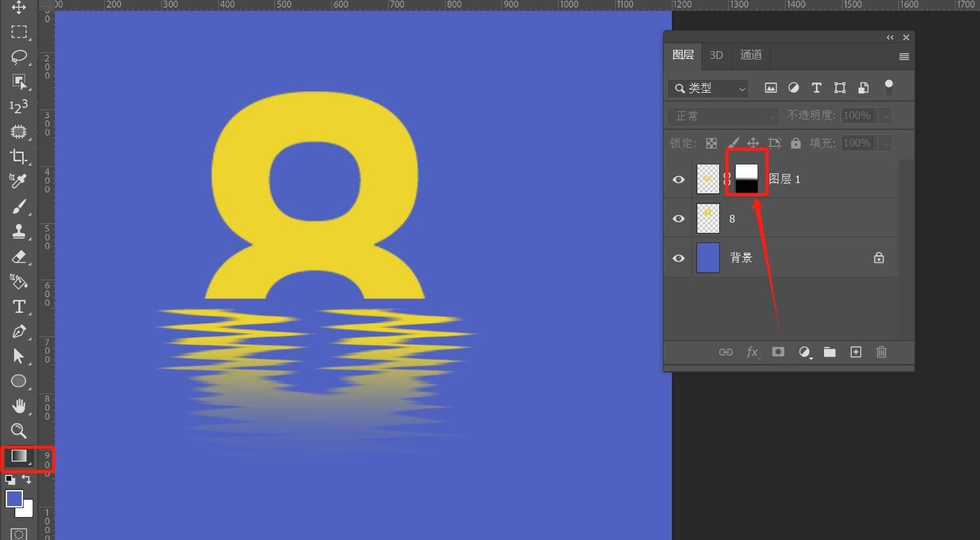Switch to the 通道 tab
Image resolution: width=980 pixels, height=540 pixels.
pos(751,55)
